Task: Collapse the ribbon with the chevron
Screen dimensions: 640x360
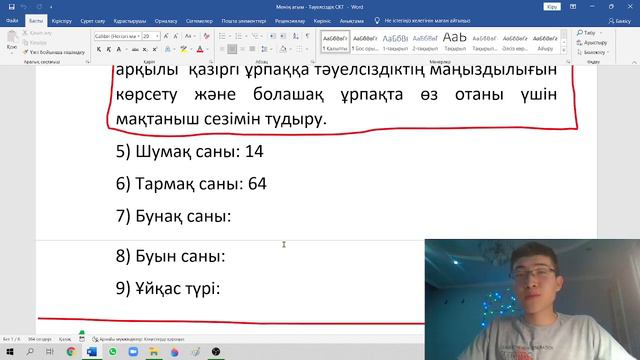Action: point(634,62)
